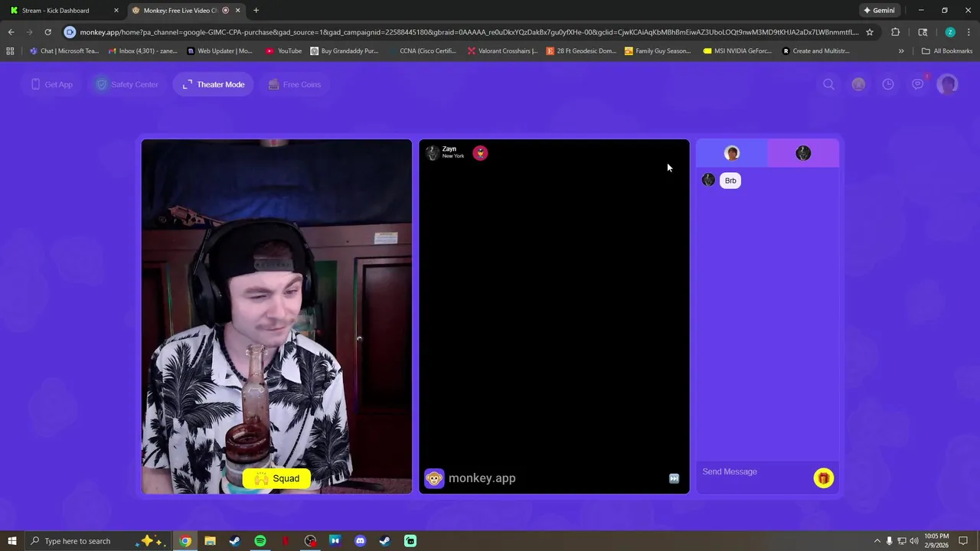Open the MSI NVIDIA GeForce bookmark
This screenshot has width=980, height=551.
(x=738, y=51)
